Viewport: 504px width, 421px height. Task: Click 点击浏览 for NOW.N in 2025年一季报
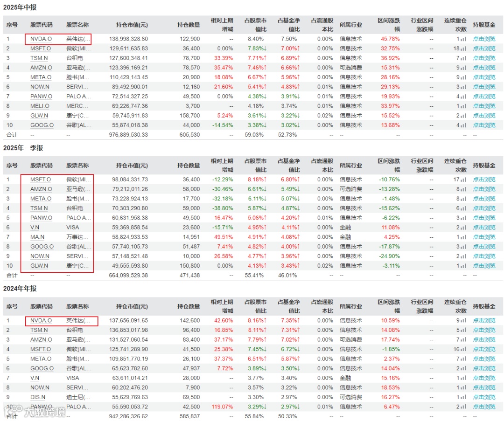pyautogui.click(x=484, y=256)
